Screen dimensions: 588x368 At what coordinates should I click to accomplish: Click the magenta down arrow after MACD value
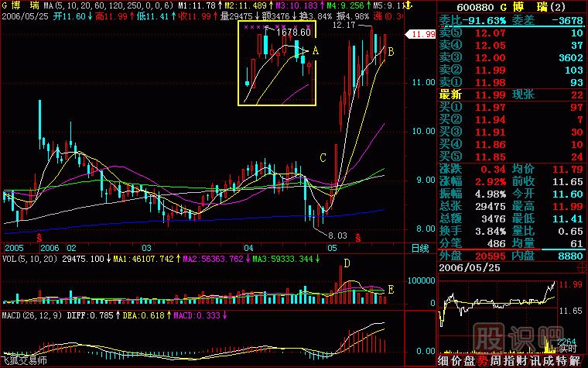point(224,315)
